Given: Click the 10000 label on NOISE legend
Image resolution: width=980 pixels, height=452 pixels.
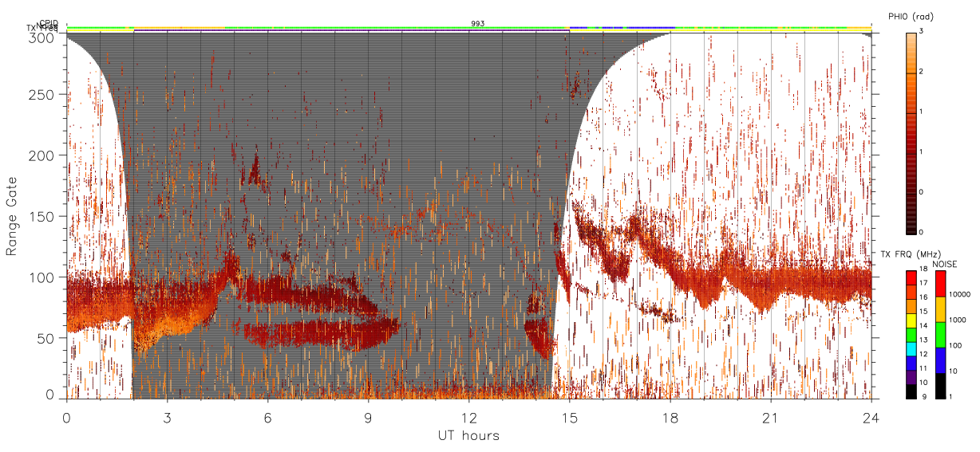Looking at the screenshot, I should point(959,294).
